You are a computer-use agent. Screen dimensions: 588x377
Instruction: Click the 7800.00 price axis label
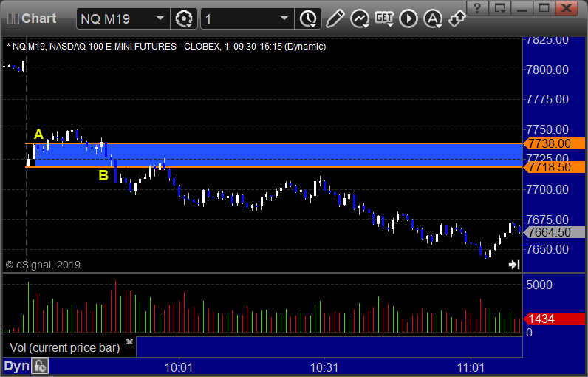[547, 69]
